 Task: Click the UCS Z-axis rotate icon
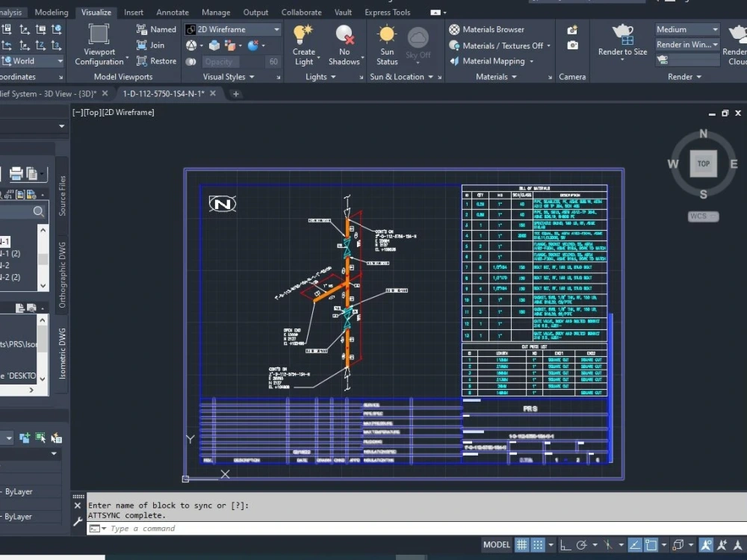(40, 46)
